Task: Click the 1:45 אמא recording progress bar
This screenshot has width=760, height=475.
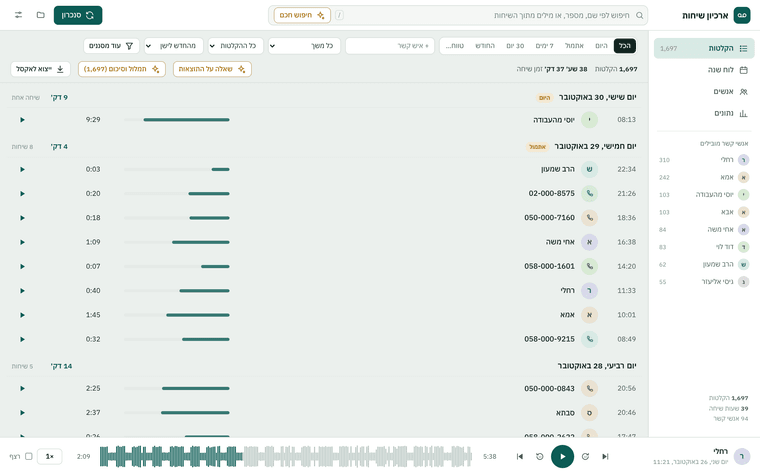Action: [176, 315]
